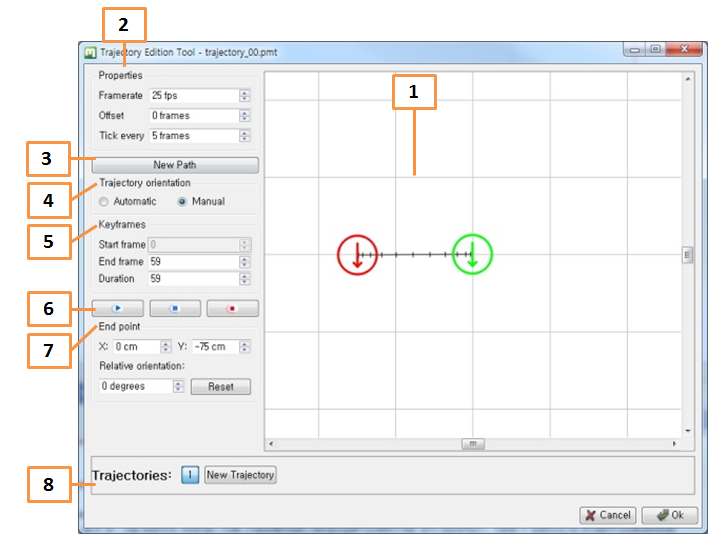This screenshot has height=539, width=714.
Task: Click the New Trajectory button
Action: pyautogui.click(x=240, y=475)
